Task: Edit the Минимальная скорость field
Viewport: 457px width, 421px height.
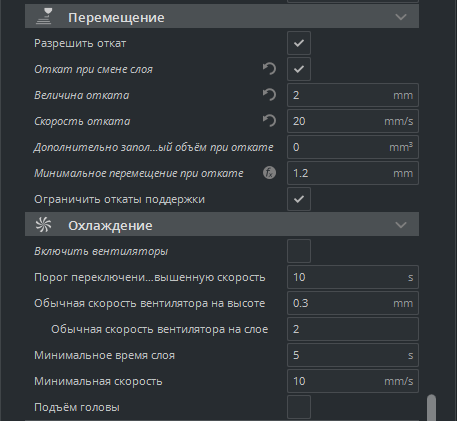Action: pos(353,381)
